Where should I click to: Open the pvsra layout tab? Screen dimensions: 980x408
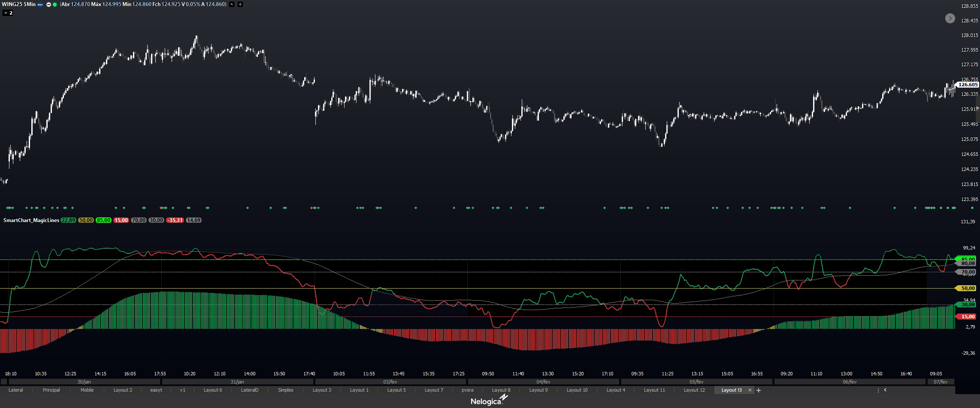click(x=467, y=390)
